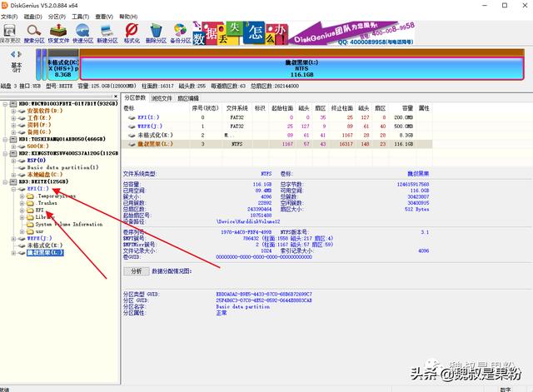
Task: Expand the 本地磁盘(C:) partition node
Action: [x=13, y=175]
